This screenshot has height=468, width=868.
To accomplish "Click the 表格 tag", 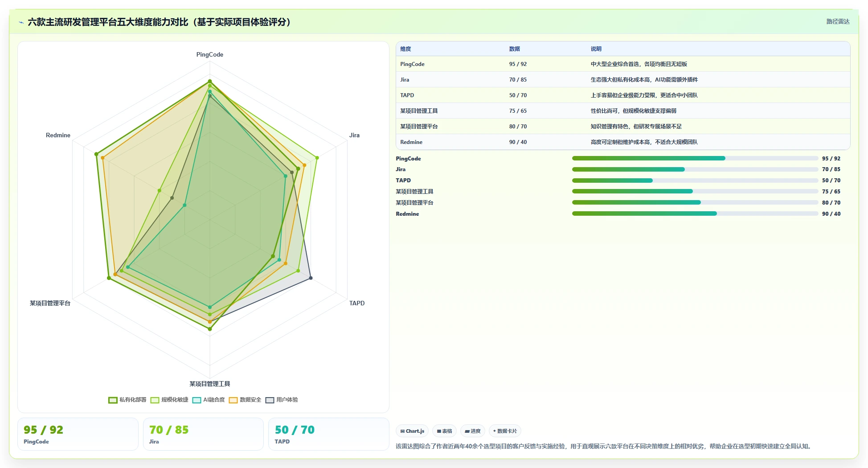I will 444,431.
